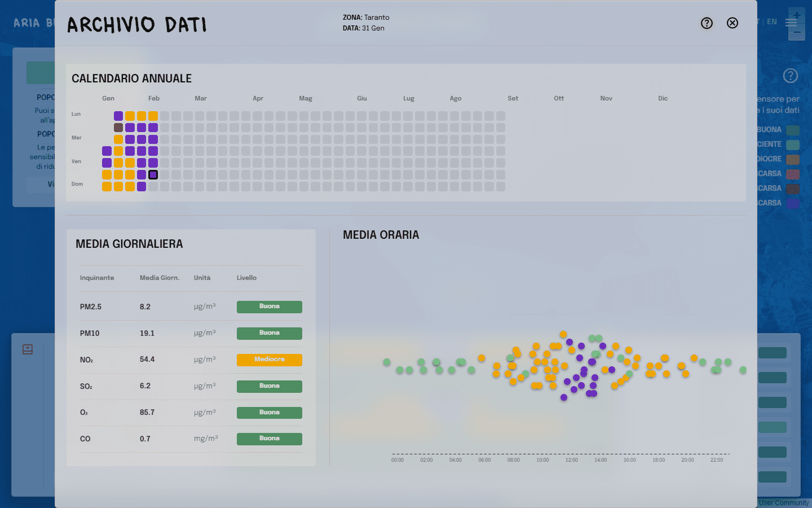Click the ZONA: Taranto label in the header
812x508 pixels.
coord(366,17)
